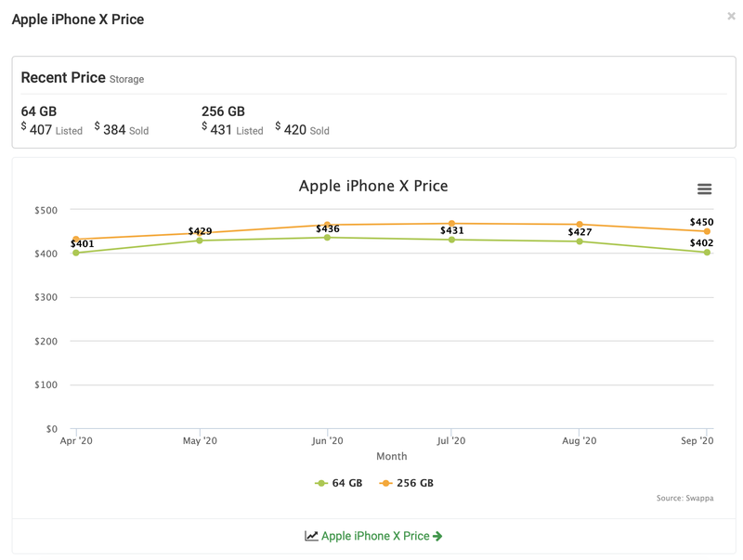Screen dimensions: 743x560
Task: Select the $436 Jun '20 data point
Action: (x=327, y=238)
